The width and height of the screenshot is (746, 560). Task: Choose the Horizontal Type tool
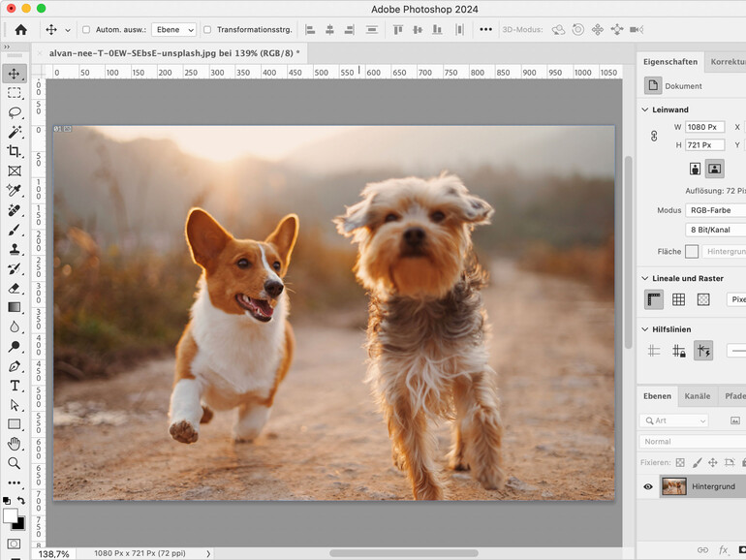(x=15, y=386)
